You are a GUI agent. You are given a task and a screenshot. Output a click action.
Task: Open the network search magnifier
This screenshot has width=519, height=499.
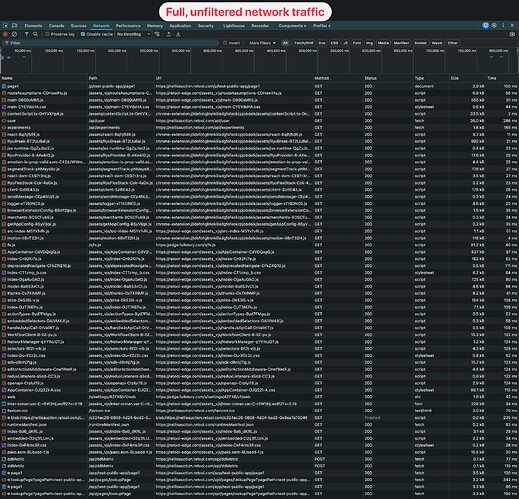point(35,34)
